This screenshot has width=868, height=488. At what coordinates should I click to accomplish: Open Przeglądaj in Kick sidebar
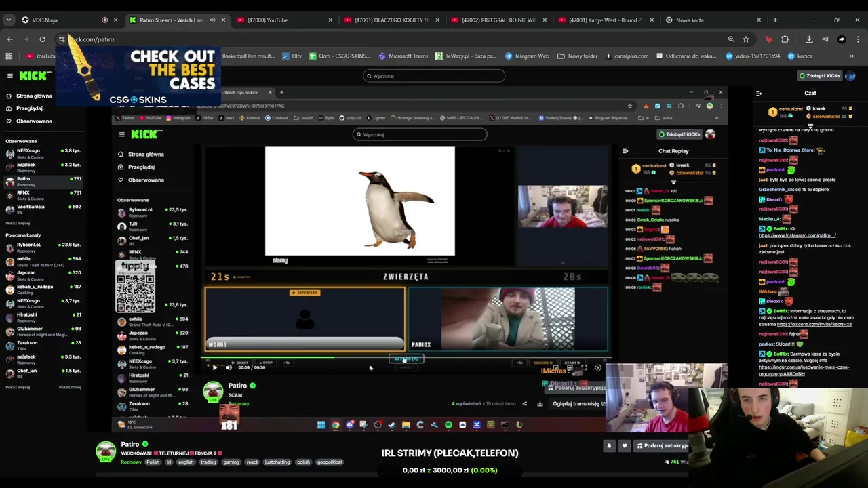coord(24,108)
